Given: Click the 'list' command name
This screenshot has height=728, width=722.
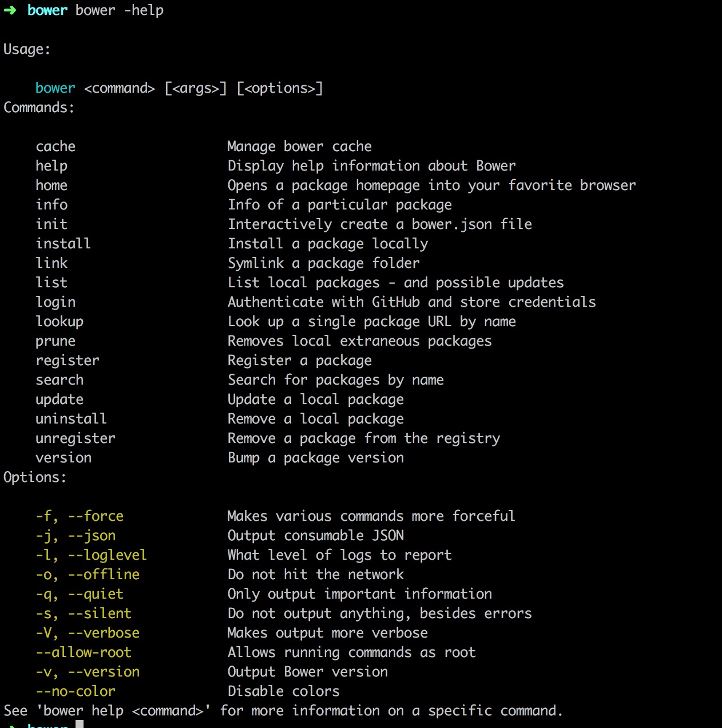Looking at the screenshot, I should (x=51, y=283).
